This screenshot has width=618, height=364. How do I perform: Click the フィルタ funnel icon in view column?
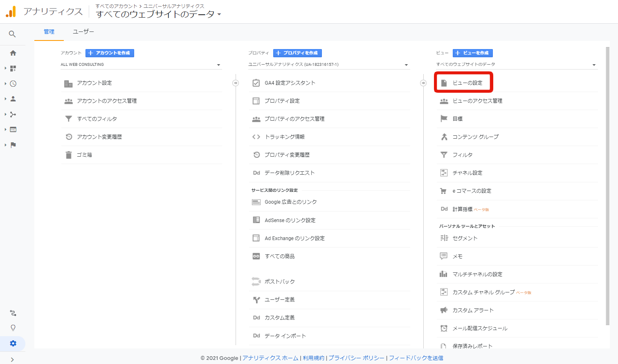pyautogui.click(x=444, y=155)
